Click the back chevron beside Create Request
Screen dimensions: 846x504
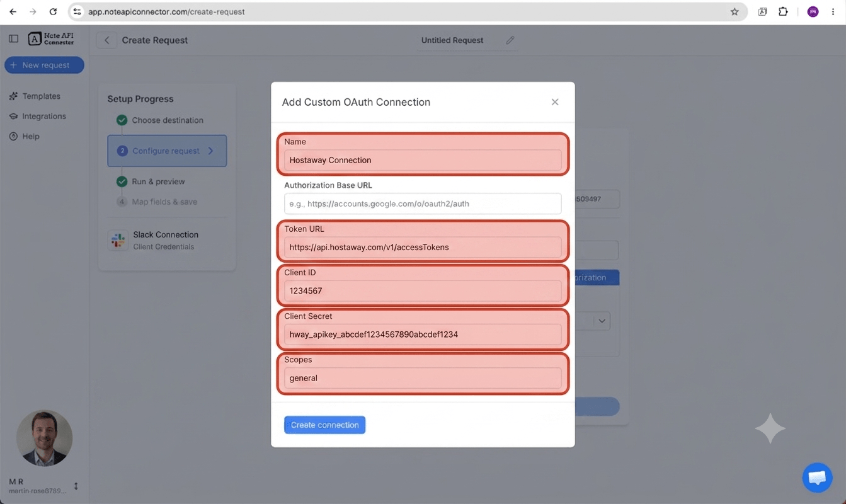[x=107, y=40]
